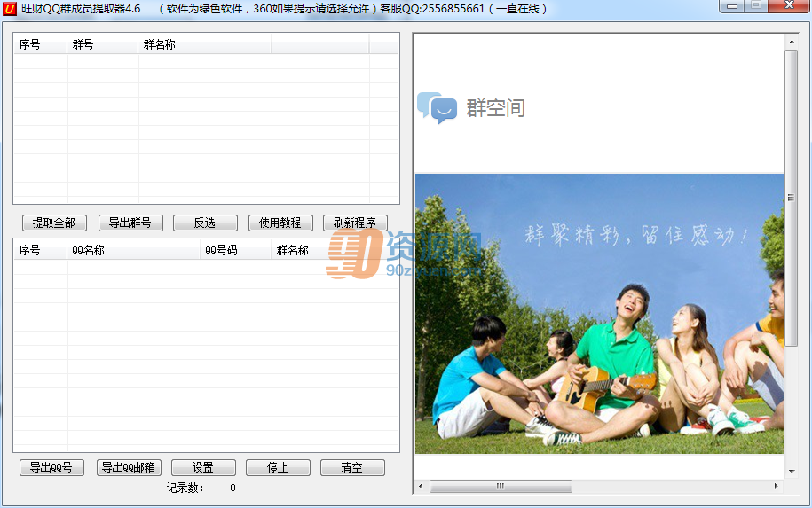Click the friends with guitar banner photo
The width and height of the screenshot is (812, 508).
599,314
